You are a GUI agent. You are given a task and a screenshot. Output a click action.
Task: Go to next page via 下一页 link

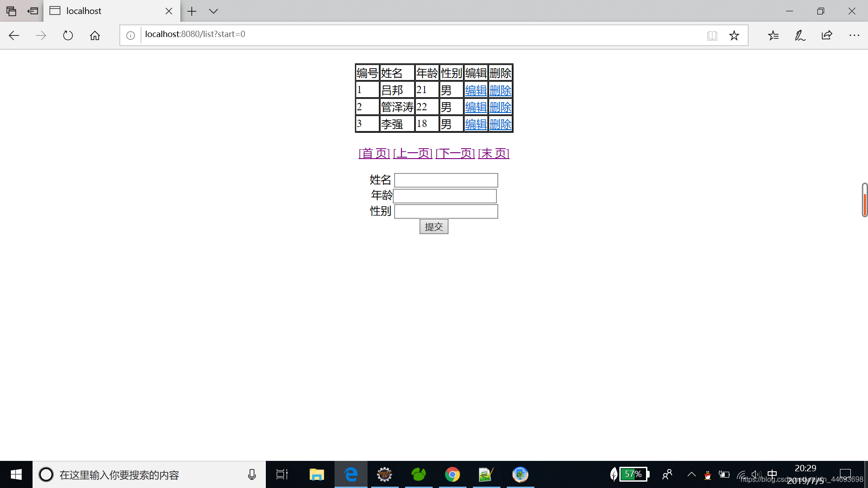click(x=455, y=153)
